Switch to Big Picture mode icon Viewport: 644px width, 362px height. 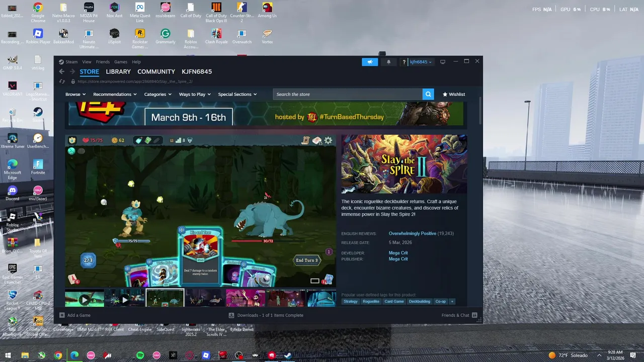point(443,62)
